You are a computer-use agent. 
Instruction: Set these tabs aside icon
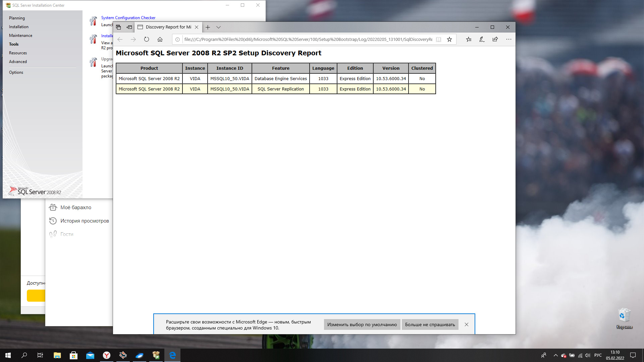click(x=129, y=27)
